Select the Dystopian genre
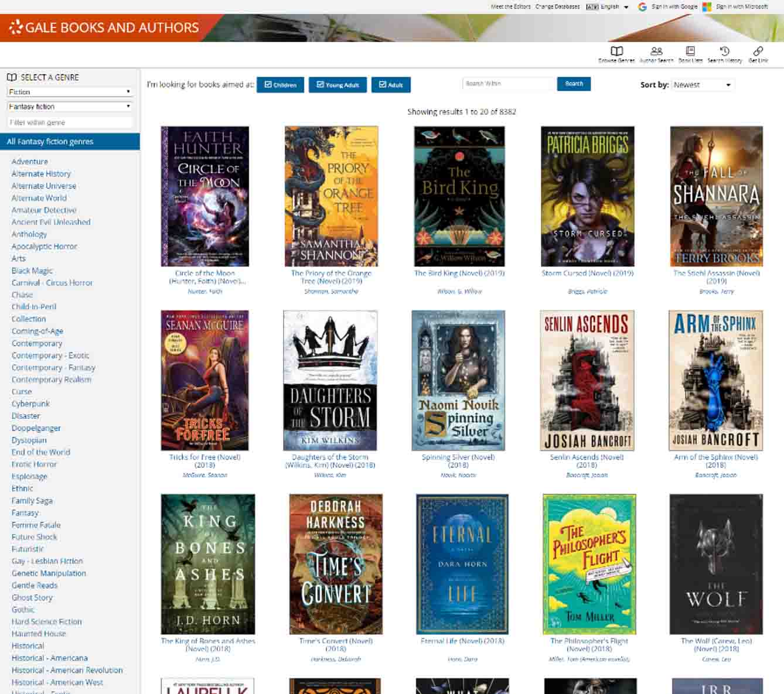The height and width of the screenshot is (694, 784). click(x=29, y=440)
